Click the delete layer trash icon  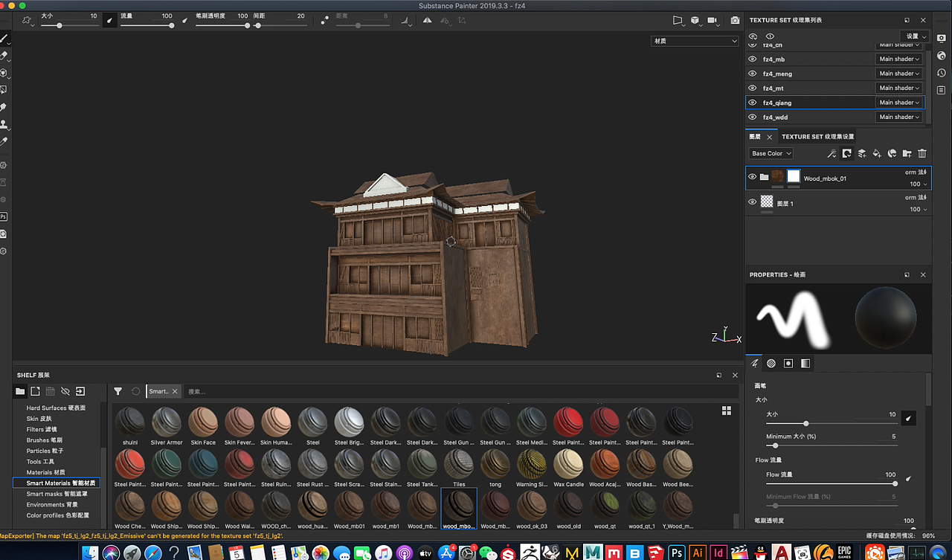(922, 154)
